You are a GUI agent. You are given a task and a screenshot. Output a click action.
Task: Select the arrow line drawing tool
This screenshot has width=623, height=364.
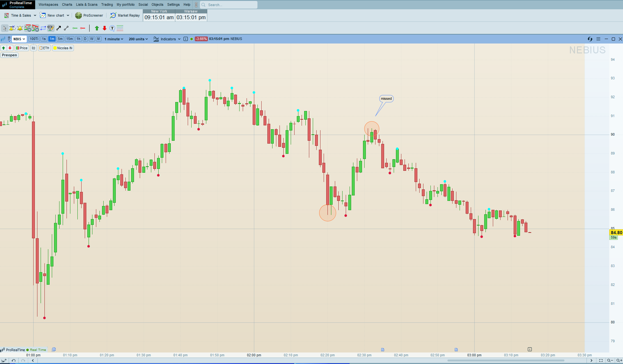[x=59, y=28]
